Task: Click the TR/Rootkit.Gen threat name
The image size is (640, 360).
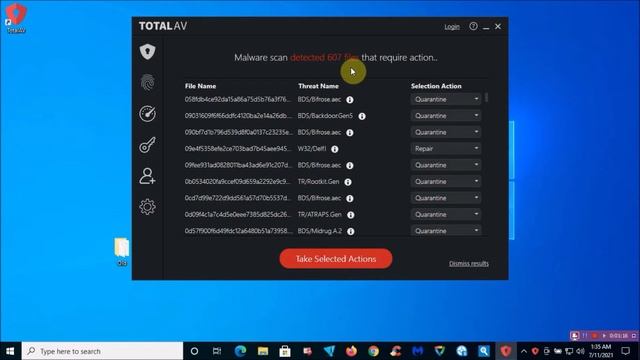Action: tap(318, 182)
